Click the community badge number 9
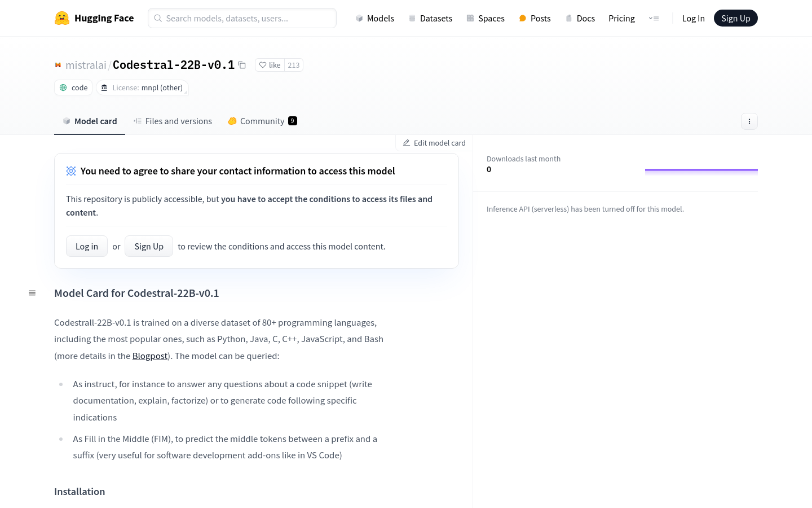812x508 pixels. click(x=293, y=121)
